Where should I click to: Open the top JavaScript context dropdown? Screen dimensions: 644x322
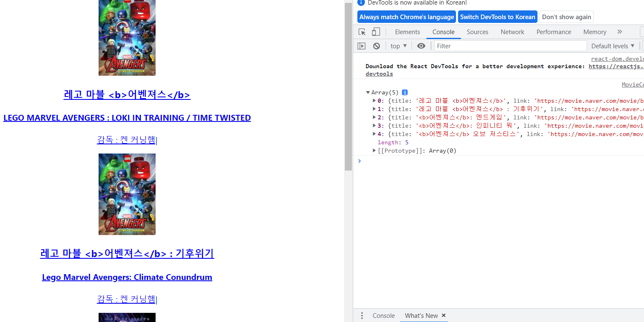[x=399, y=46]
